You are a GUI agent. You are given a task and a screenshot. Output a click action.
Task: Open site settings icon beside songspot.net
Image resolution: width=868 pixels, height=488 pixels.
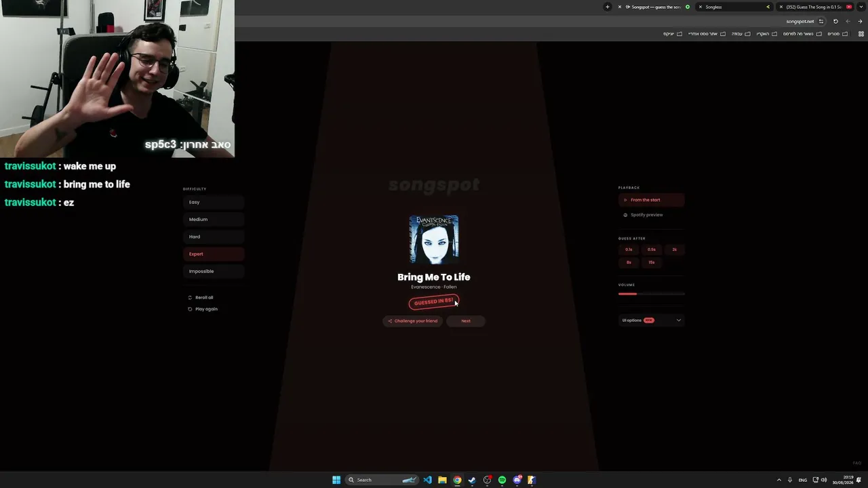point(821,21)
